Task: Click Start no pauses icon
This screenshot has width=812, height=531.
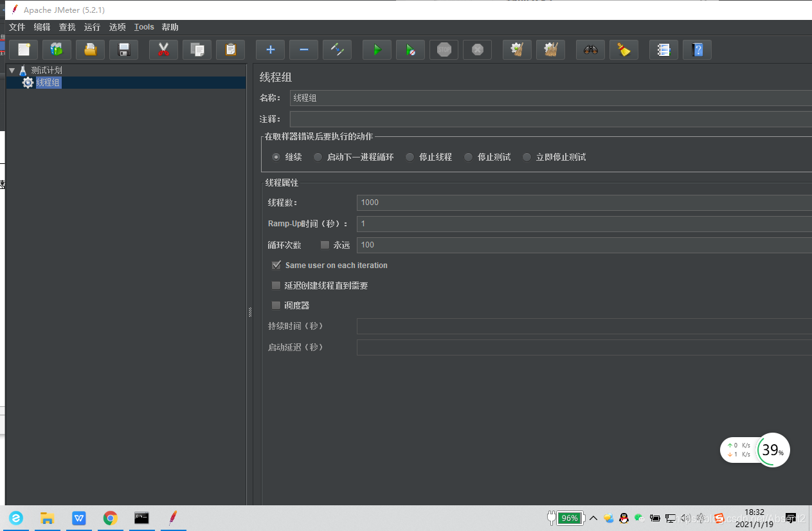Action: coord(411,50)
